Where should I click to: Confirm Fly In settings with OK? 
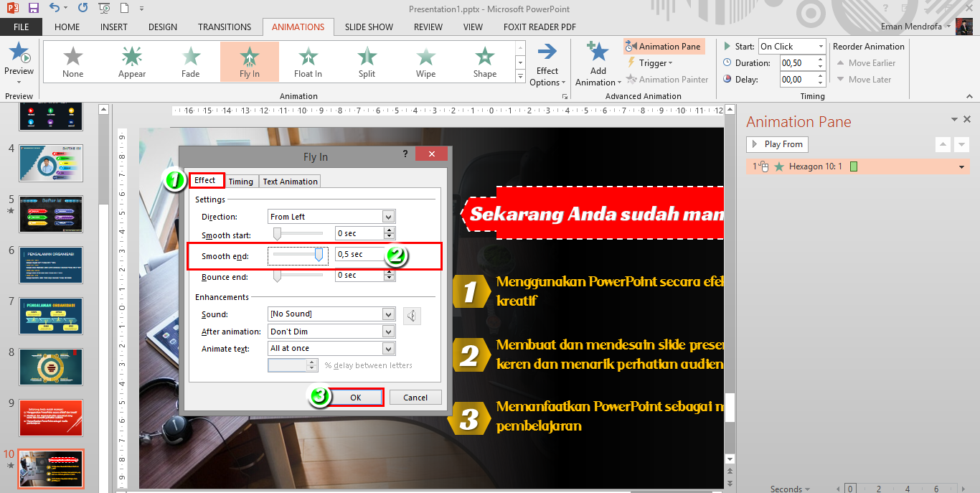[357, 397]
